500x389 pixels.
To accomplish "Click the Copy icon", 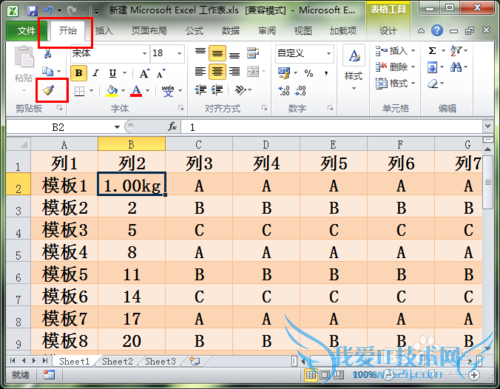I will [47, 71].
